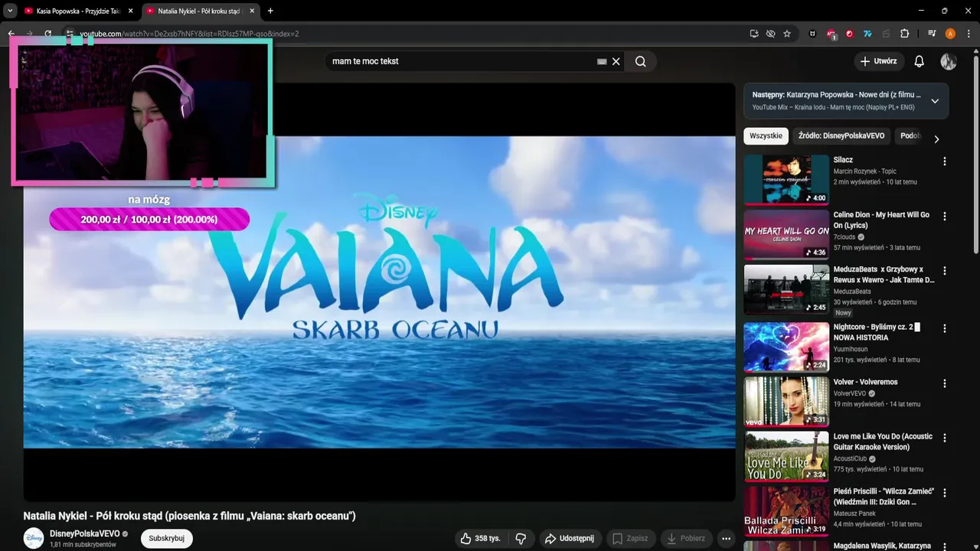This screenshot has height=551, width=980.
Task: Open the site information icon beside URL
Action: [x=69, y=34]
